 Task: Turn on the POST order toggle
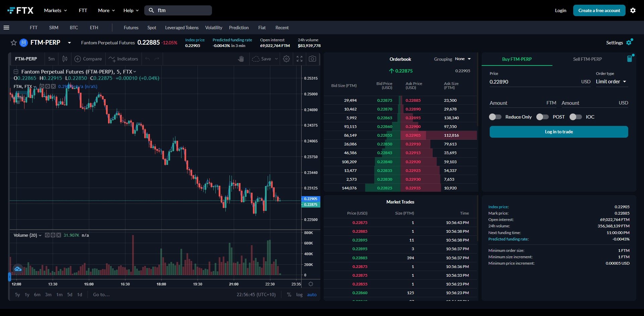coord(542,117)
